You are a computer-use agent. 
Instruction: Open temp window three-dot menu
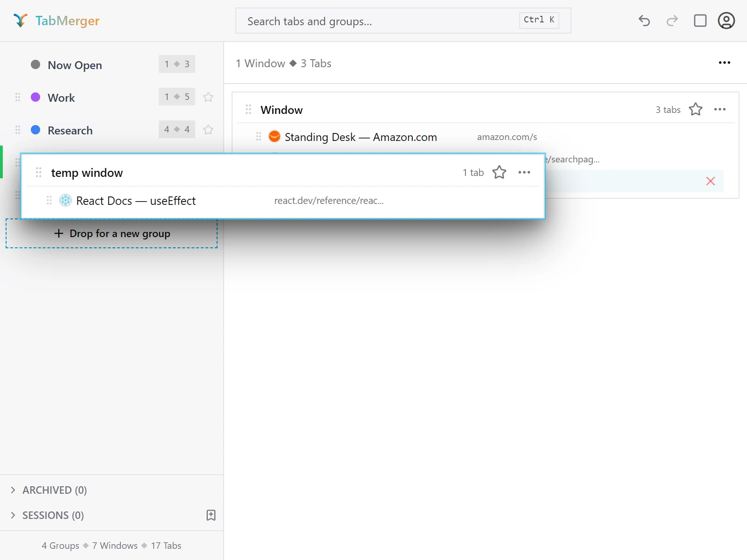tap(524, 172)
